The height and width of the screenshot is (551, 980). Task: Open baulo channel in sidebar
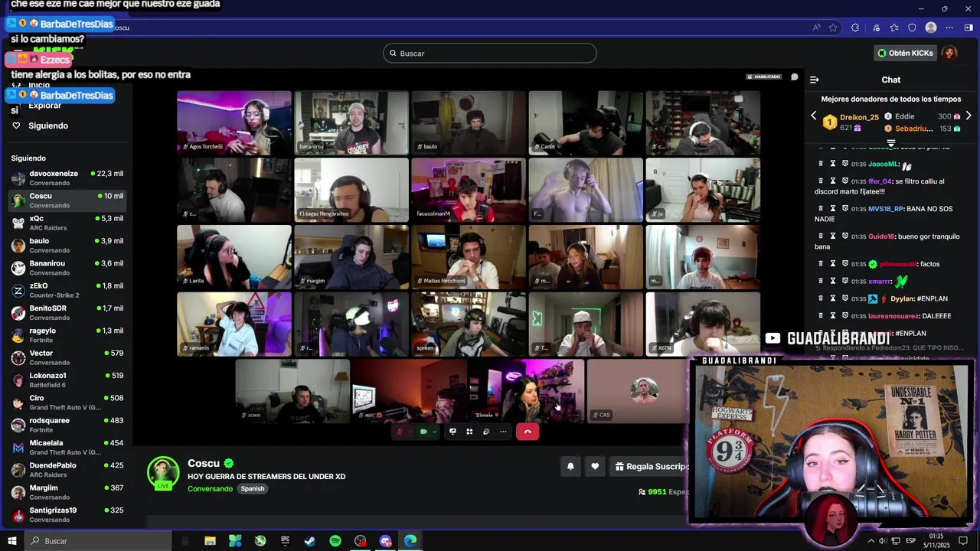[67, 245]
